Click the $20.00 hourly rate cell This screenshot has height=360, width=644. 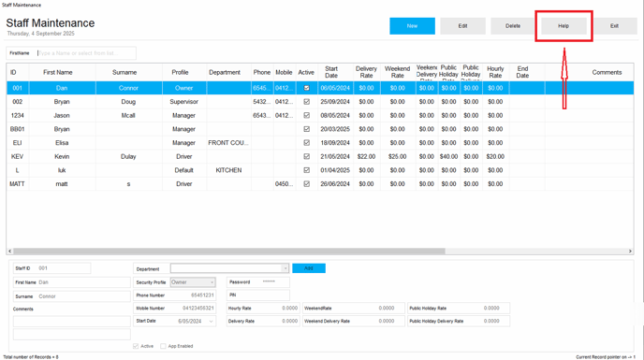tap(496, 156)
